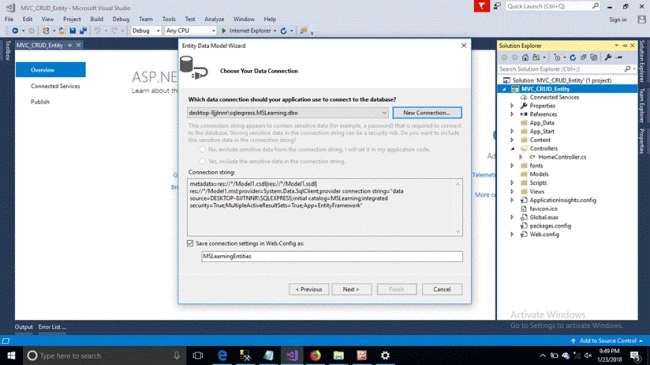Image resolution: width=650 pixels, height=365 pixels.
Task: Toggle auto-hide pin on Solution Explorer
Action: point(625,46)
